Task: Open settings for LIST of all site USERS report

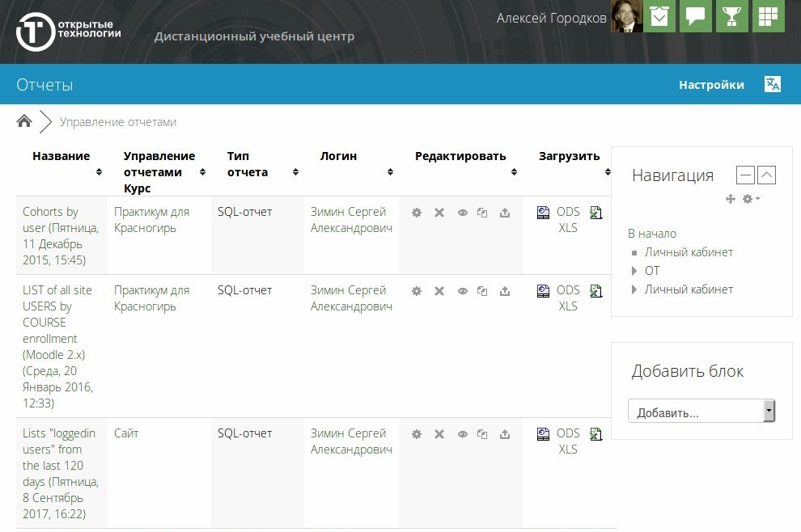Action: pos(417,291)
